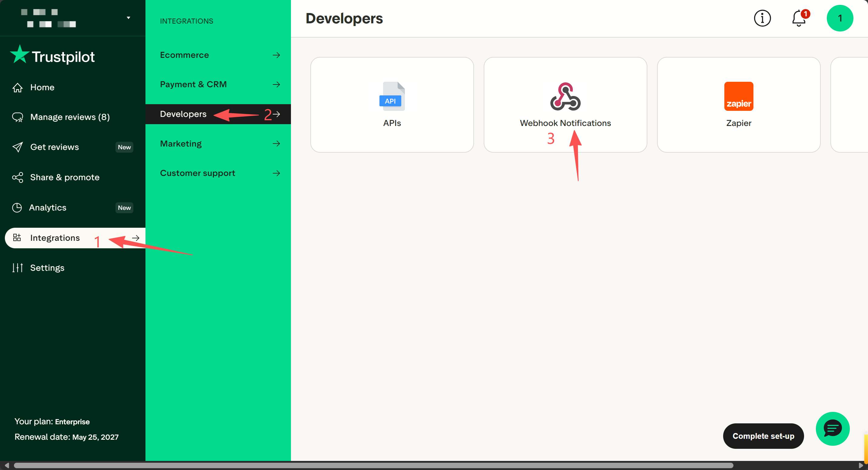Image resolution: width=868 pixels, height=470 pixels.
Task: Click the scrollbar right arrow
Action: (861, 466)
